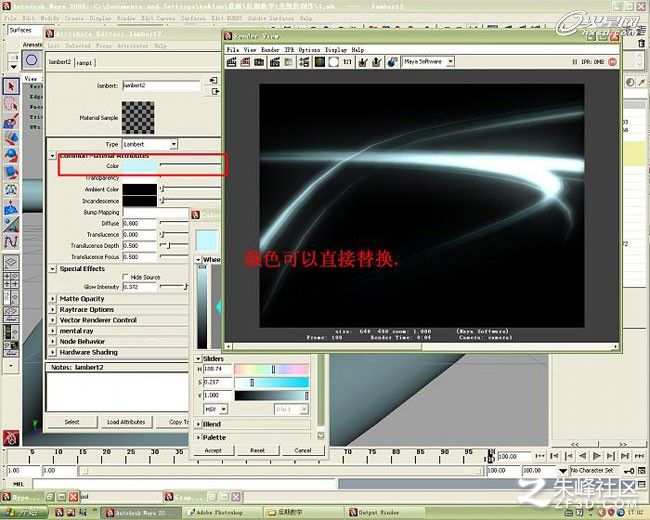This screenshot has width=650, height=520.
Task: Expand the Blend section in Color Chooser
Action: click(x=199, y=424)
